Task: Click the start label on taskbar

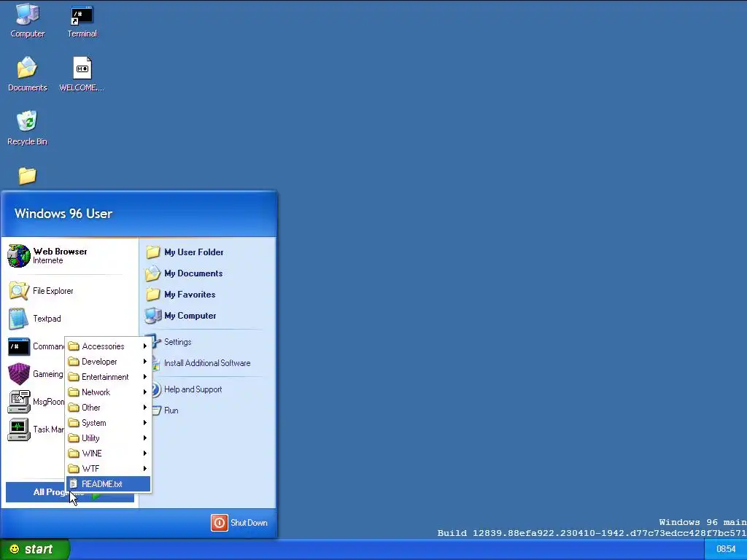Action: [x=39, y=549]
